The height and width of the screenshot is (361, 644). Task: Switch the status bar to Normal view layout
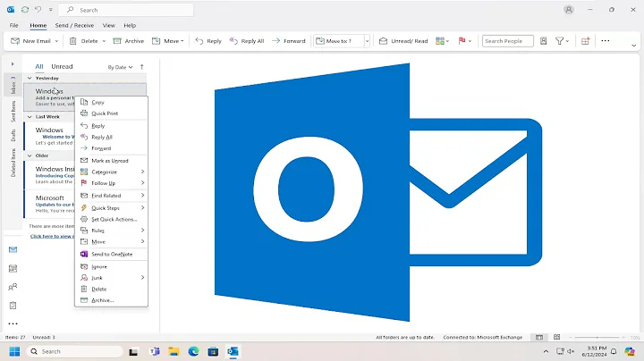click(539, 337)
